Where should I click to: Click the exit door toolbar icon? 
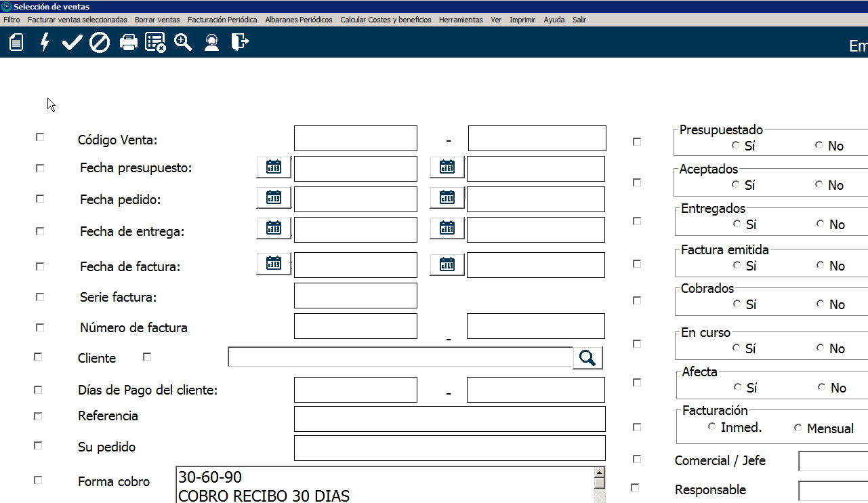point(240,43)
